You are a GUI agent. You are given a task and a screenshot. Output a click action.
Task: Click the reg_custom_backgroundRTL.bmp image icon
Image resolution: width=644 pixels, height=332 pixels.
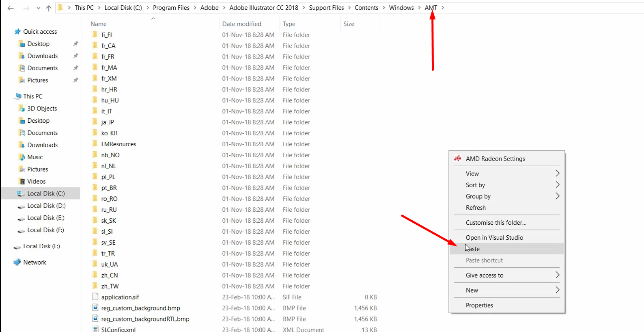pyautogui.click(x=95, y=319)
